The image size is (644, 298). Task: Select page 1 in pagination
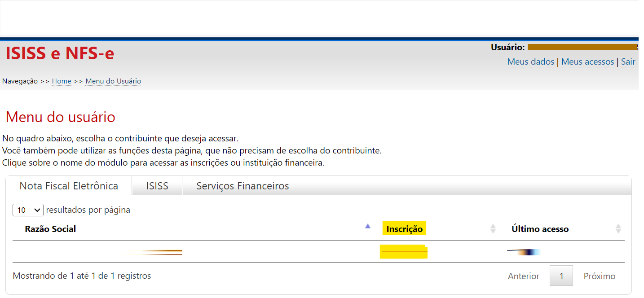(561, 276)
